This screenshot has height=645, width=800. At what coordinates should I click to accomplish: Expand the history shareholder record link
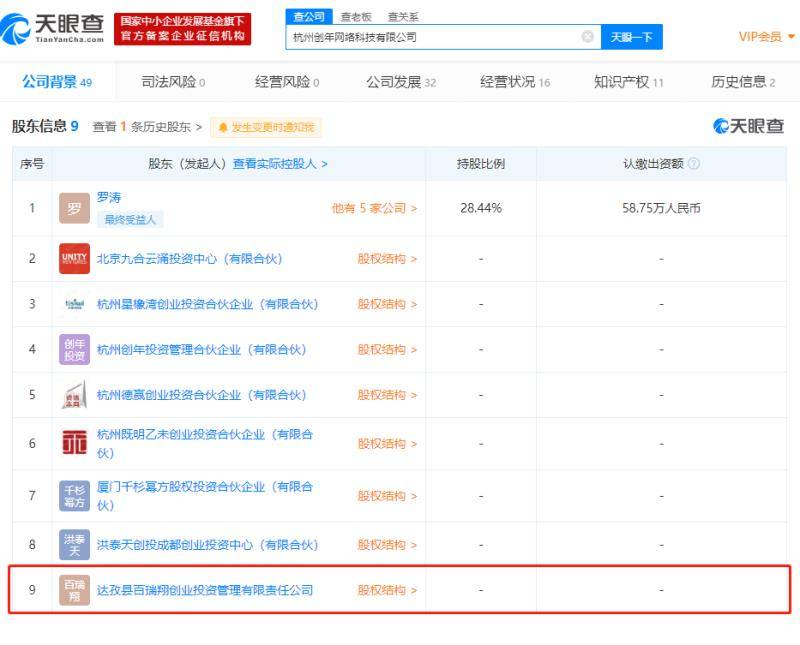147,127
